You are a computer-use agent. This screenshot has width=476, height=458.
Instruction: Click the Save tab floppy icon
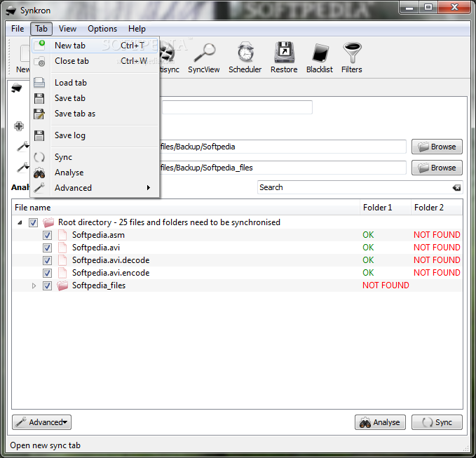coord(39,98)
